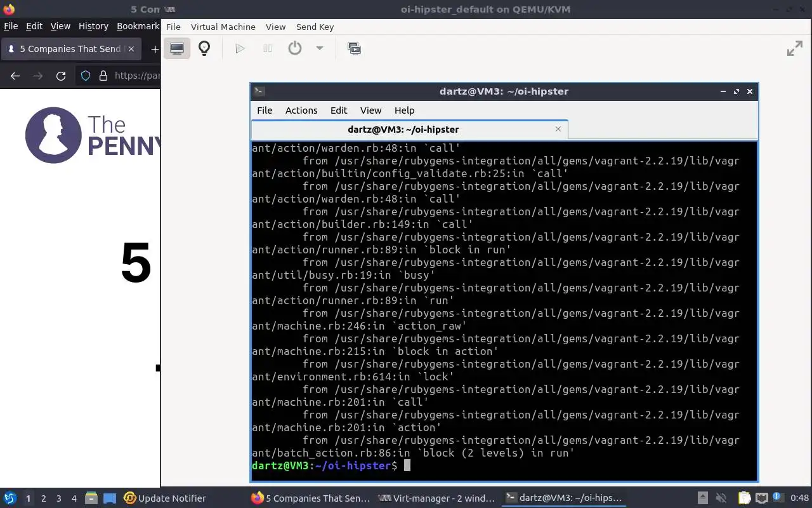The image size is (812, 508).
Task: Show virtual hardware details lightbulb icon
Action: click(204, 48)
